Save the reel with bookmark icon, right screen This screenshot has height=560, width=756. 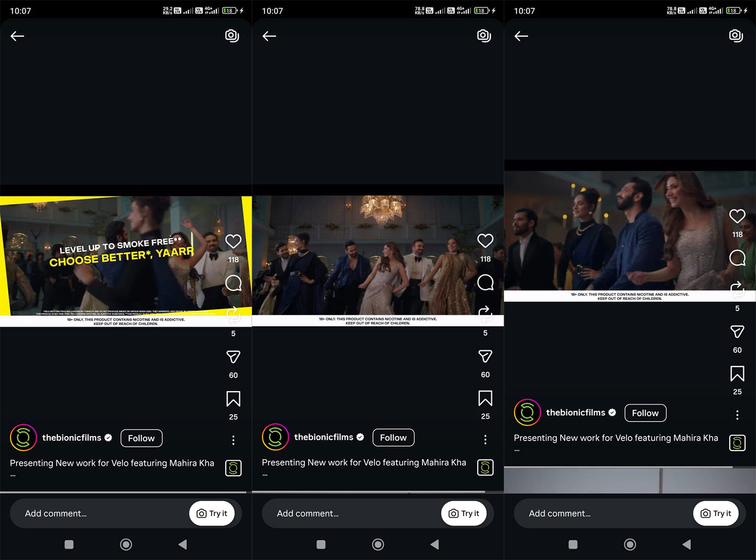pyautogui.click(x=737, y=374)
